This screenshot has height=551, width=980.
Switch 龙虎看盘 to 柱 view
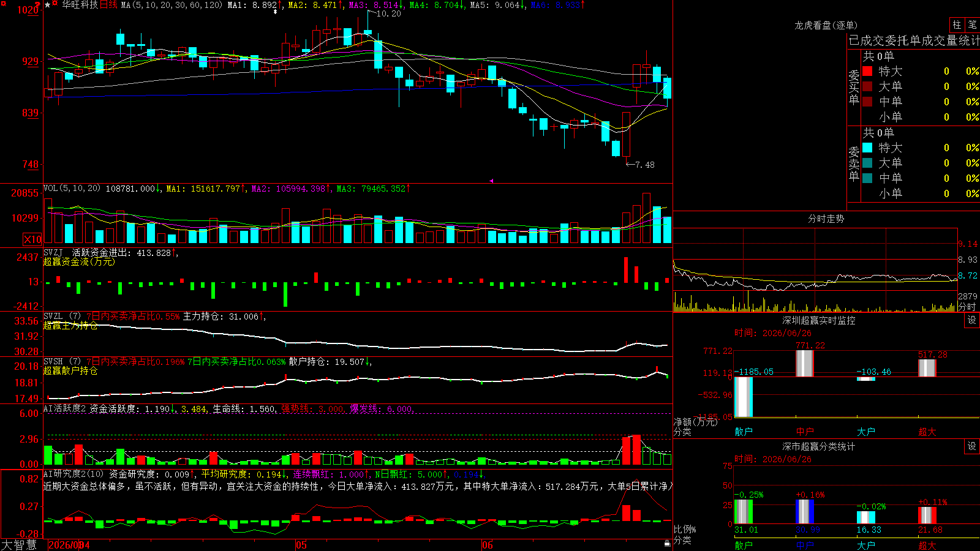click(x=957, y=24)
